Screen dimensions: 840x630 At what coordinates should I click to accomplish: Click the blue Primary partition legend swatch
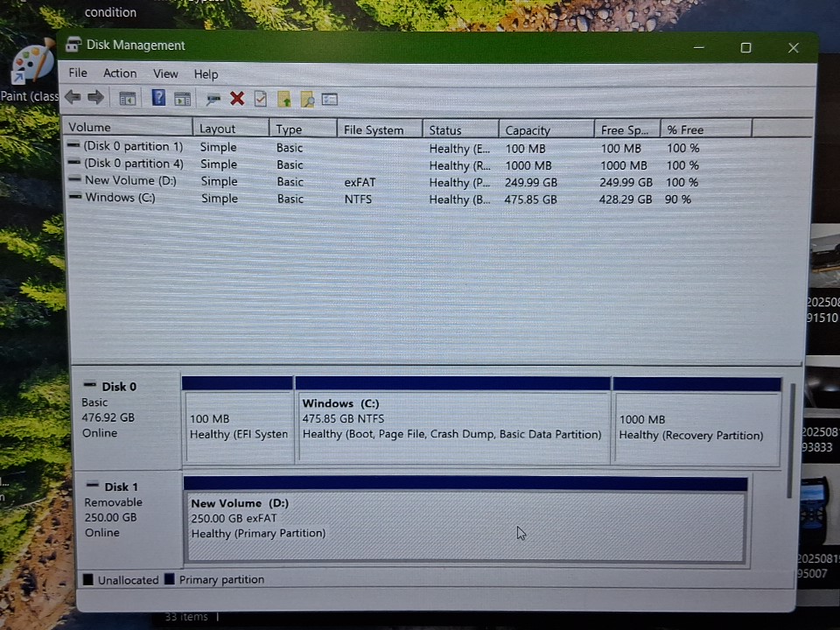(x=170, y=578)
